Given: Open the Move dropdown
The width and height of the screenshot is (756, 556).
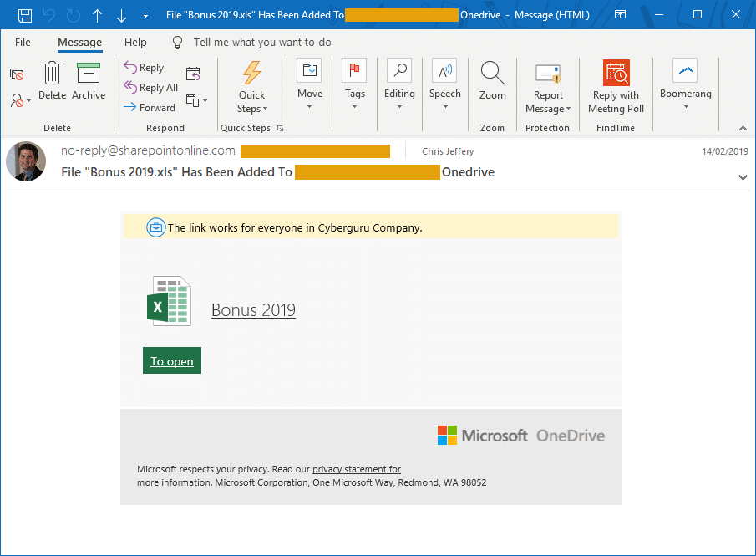Looking at the screenshot, I should pos(310,84).
